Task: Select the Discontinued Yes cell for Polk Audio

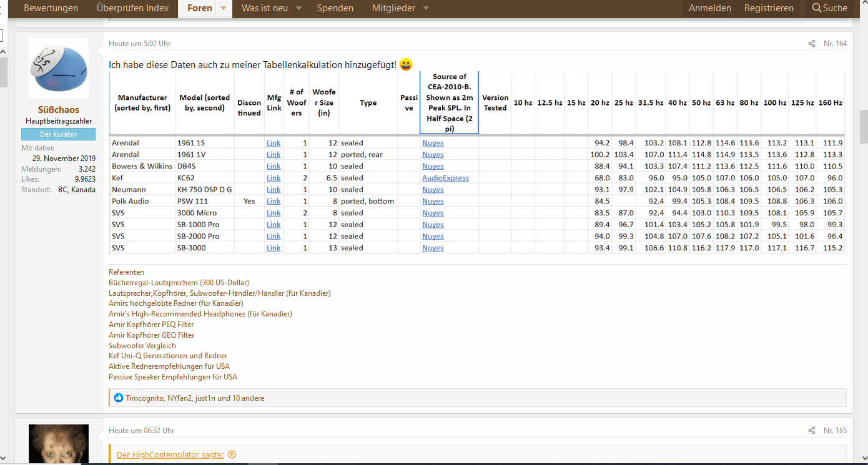Action: 249,202
